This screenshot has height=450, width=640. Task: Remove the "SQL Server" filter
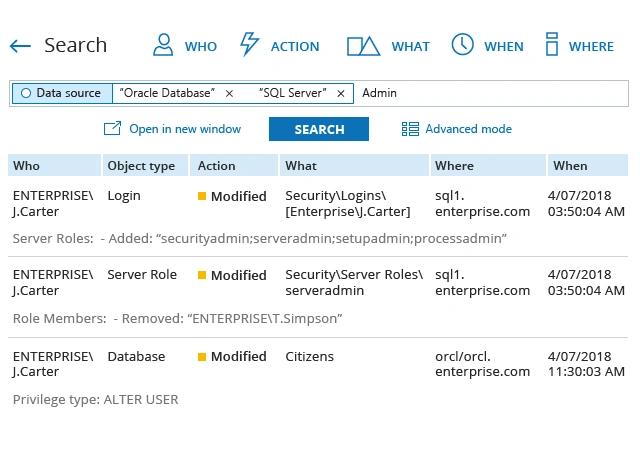click(340, 94)
